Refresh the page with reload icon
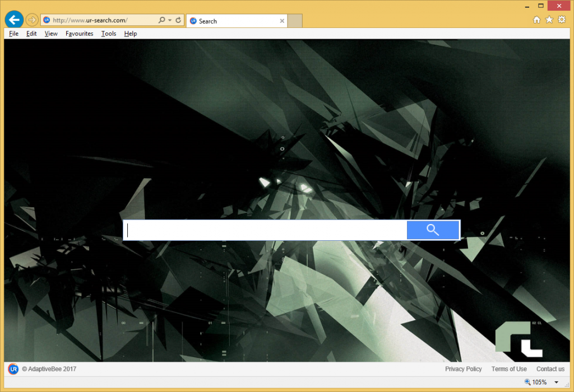 178,20
